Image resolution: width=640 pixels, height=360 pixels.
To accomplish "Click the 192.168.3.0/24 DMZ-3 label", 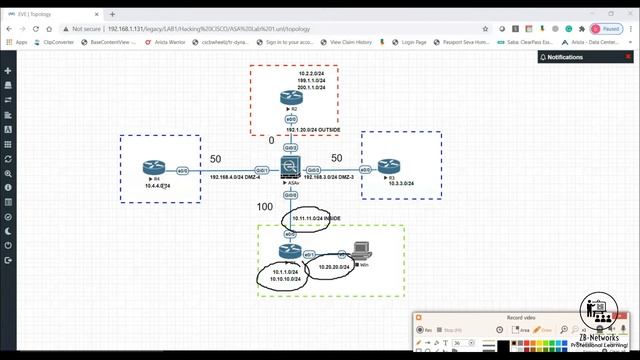I will [329, 177].
